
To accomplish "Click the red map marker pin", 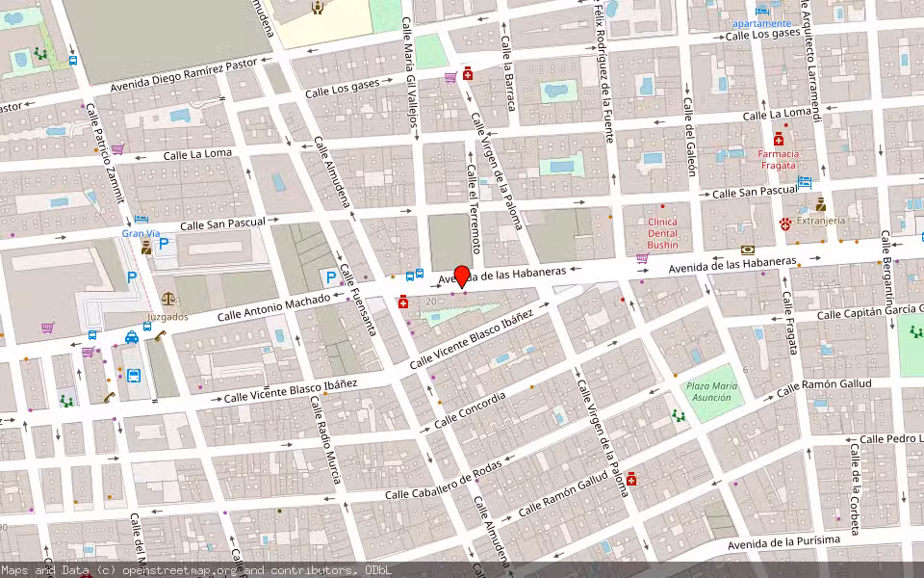I will pyautogui.click(x=462, y=276).
